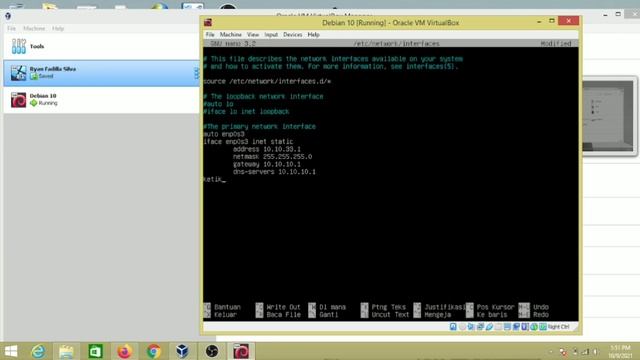The image size is (640, 360).
Task: Click the Di mana nano shortcut
Action: point(327,307)
